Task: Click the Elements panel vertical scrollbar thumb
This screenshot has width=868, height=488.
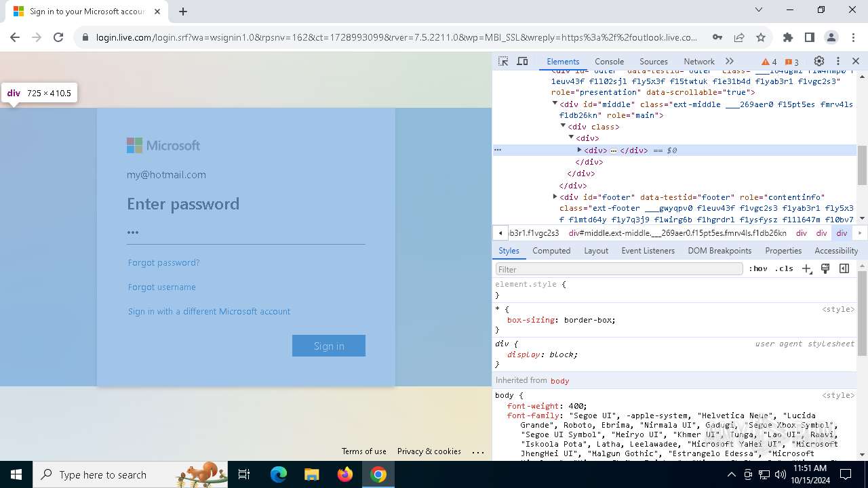Action: click(x=862, y=165)
